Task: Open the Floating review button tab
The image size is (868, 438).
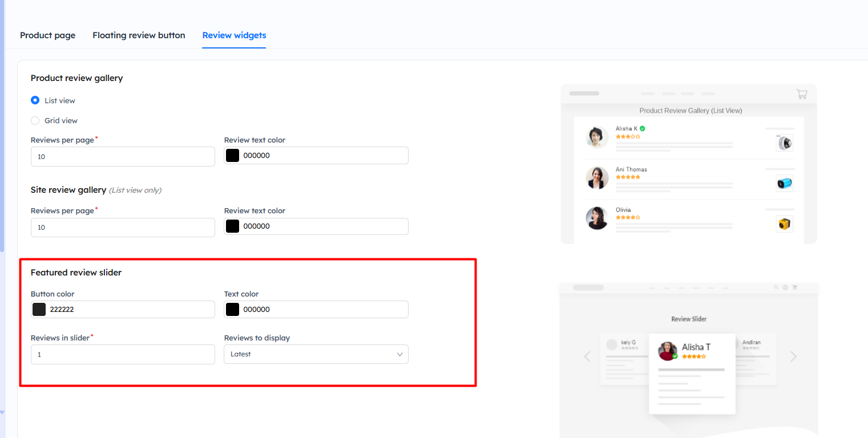Action: [139, 35]
